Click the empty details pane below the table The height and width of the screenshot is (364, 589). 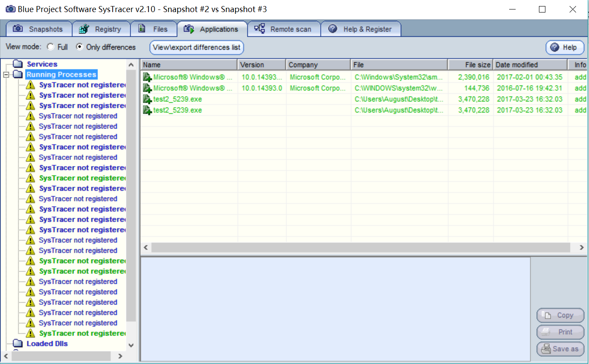pyautogui.click(x=335, y=309)
